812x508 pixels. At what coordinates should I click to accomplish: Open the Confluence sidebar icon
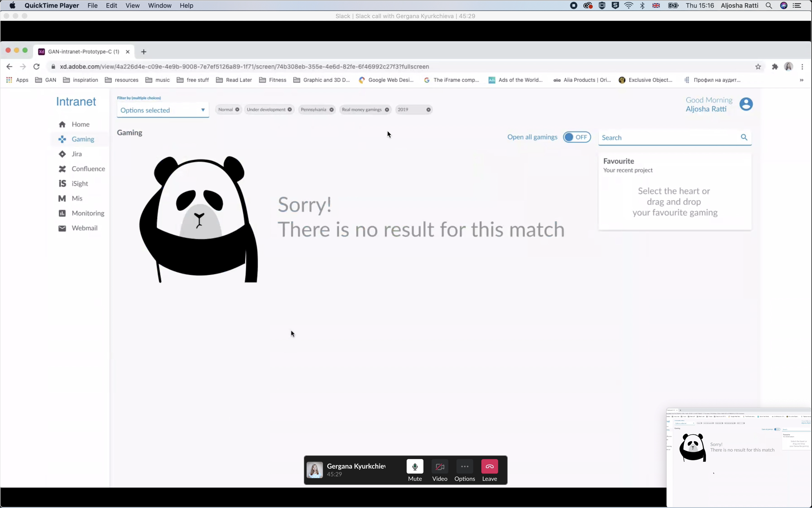click(62, 169)
